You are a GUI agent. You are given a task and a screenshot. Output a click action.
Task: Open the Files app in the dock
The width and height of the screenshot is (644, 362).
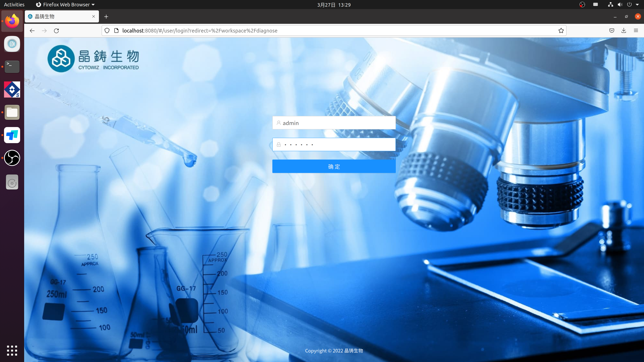pos(12,112)
